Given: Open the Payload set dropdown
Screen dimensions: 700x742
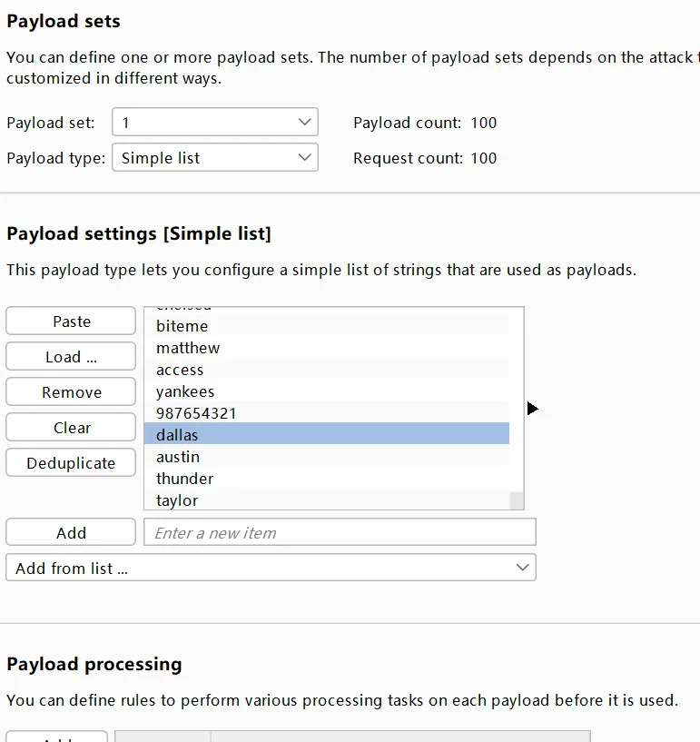Looking at the screenshot, I should coord(214,123).
